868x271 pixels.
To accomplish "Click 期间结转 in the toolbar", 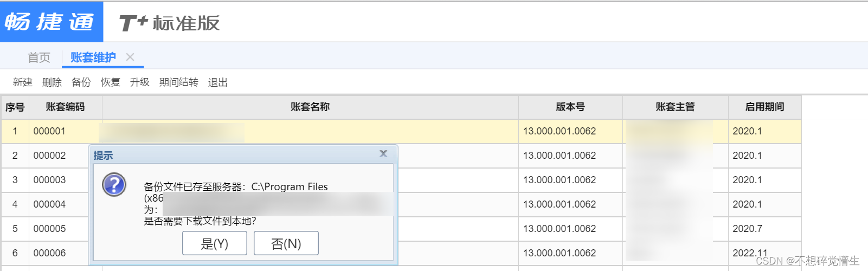I will (x=179, y=82).
